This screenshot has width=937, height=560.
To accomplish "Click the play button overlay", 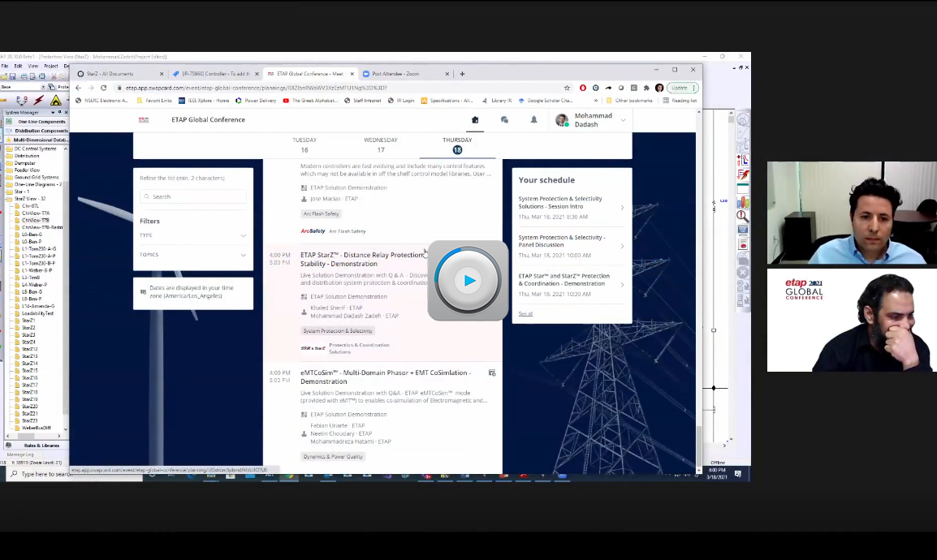I will (468, 281).
